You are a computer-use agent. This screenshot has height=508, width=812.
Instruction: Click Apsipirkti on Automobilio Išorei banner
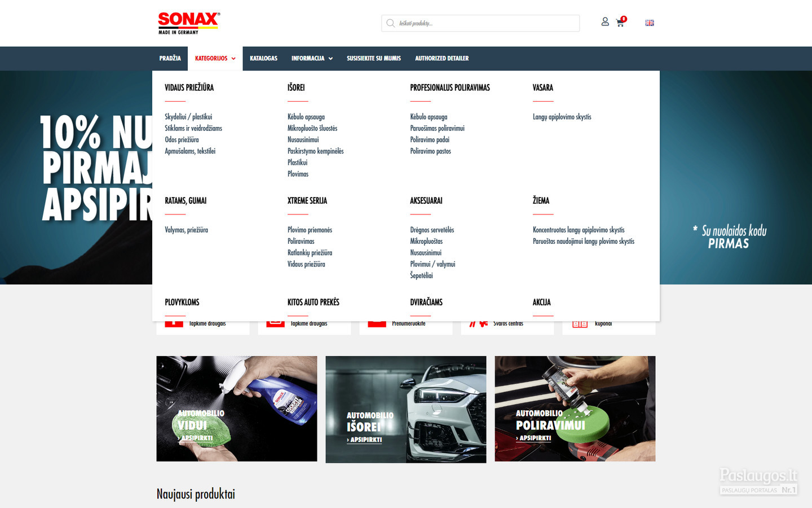point(364,440)
